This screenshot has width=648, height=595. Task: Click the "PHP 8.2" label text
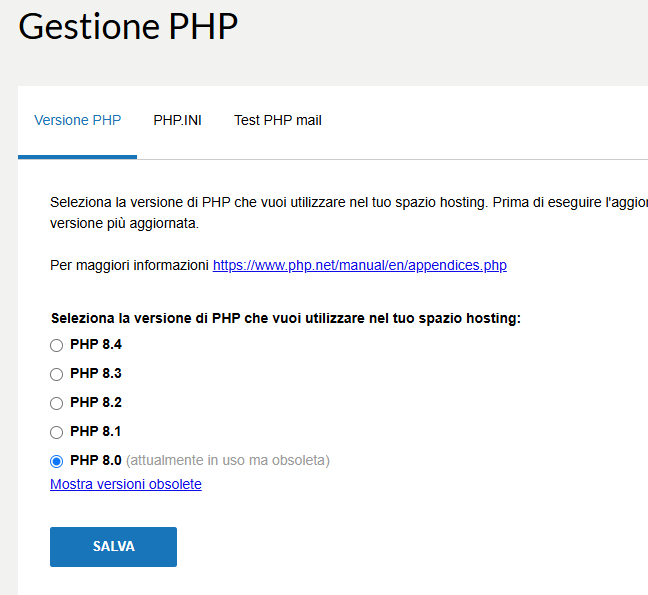click(x=96, y=402)
